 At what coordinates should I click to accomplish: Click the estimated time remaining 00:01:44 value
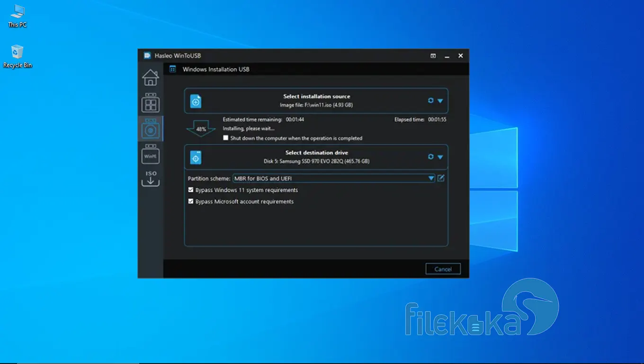(295, 119)
